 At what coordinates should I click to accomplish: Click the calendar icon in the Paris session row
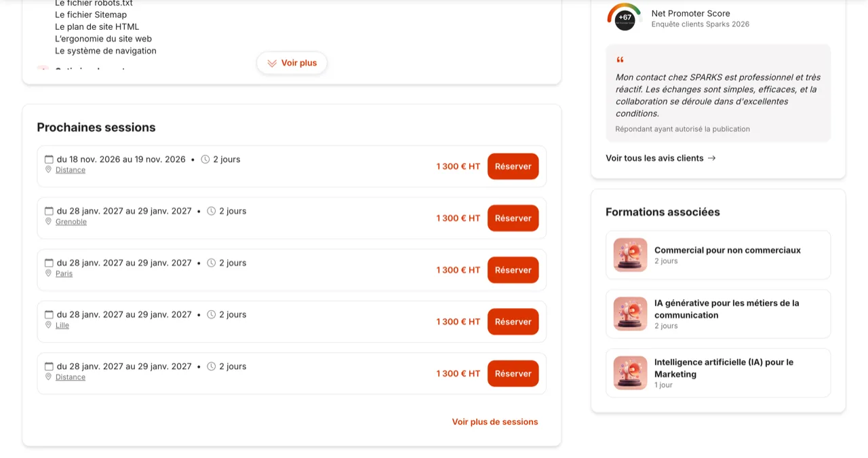click(49, 263)
